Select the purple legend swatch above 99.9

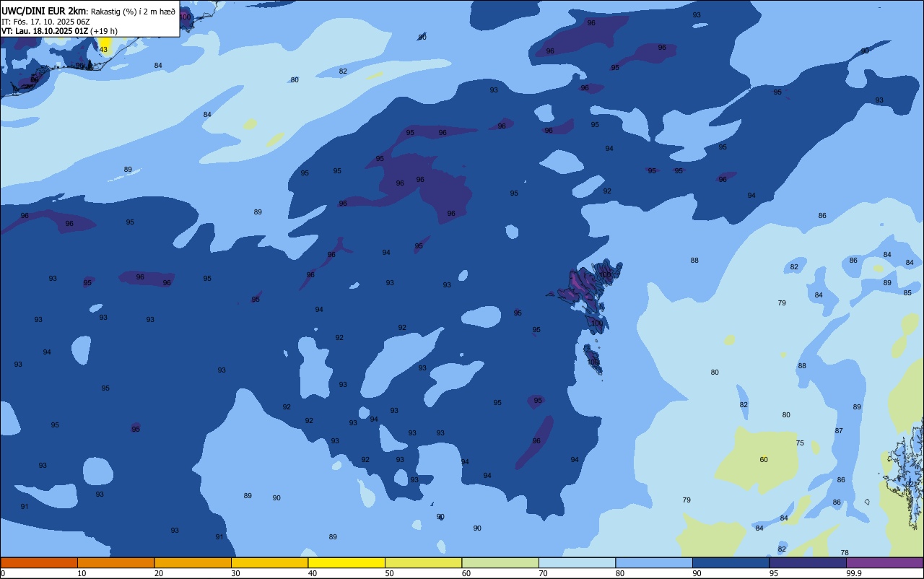click(884, 562)
